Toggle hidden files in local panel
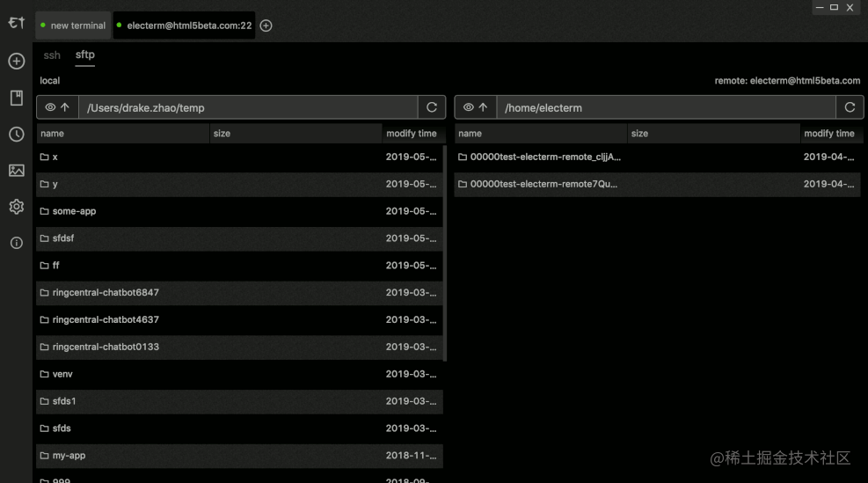The height and width of the screenshot is (483, 868). click(x=50, y=107)
